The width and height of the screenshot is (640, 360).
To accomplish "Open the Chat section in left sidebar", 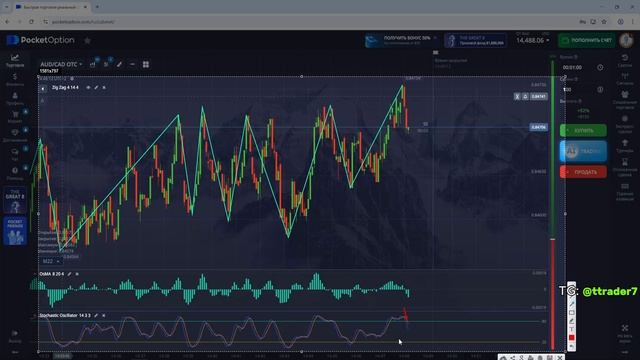I will point(15,154).
